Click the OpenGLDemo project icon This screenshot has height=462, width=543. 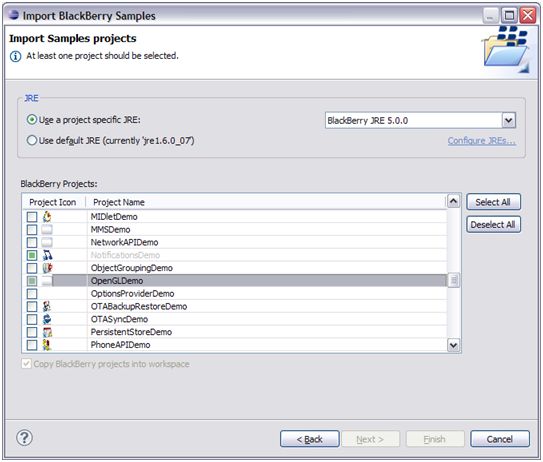tap(47, 281)
